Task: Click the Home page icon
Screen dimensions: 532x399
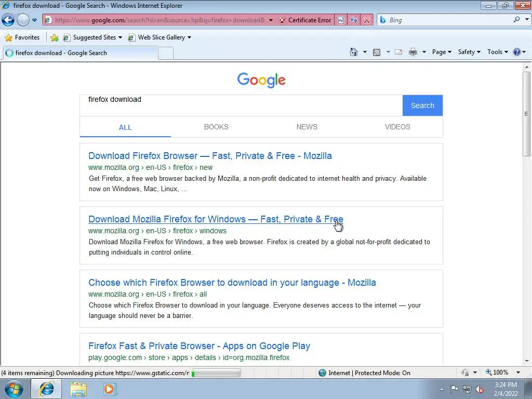Action: (353, 52)
